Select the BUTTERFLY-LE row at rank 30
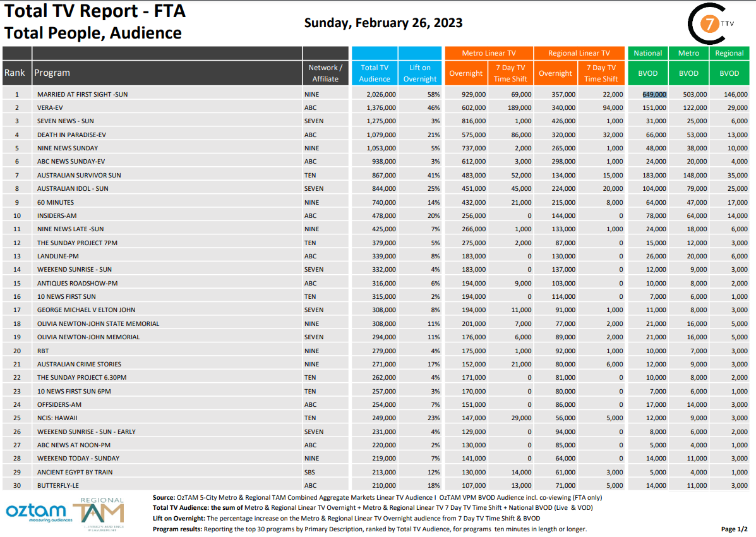Screen dimensions: 756x537 (x=376, y=485)
